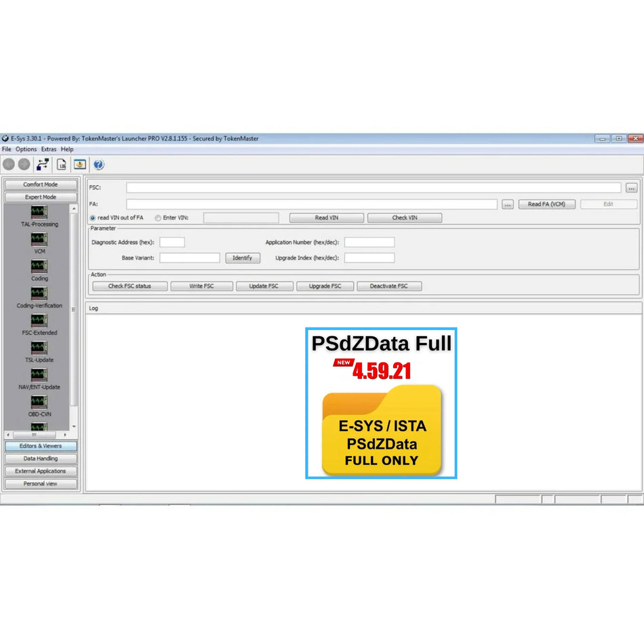Open the NAV/ENT-Update module icon
Screen dimensions: 644x644
tap(39, 375)
